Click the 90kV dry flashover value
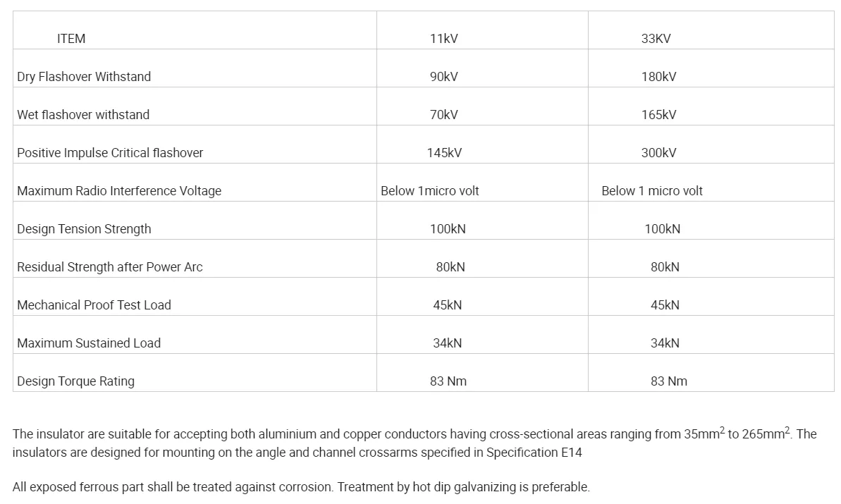This screenshot has width=841, height=504. coord(443,77)
